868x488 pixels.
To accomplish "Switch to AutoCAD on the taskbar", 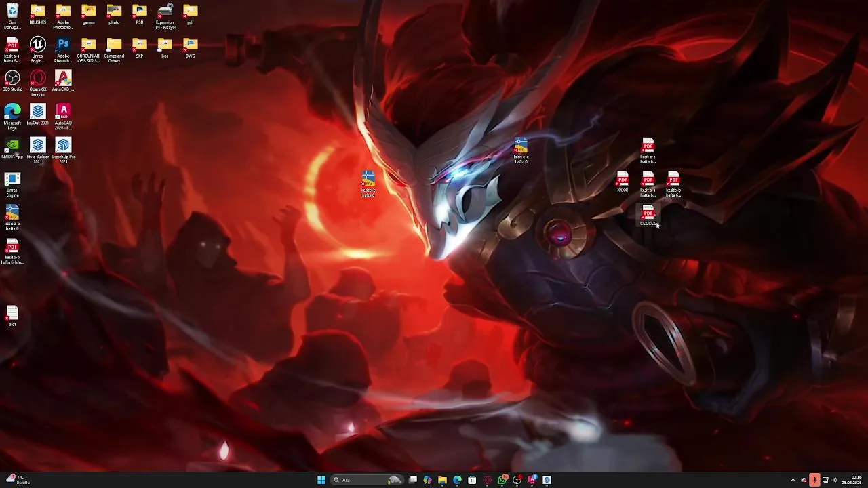I will click(532, 480).
